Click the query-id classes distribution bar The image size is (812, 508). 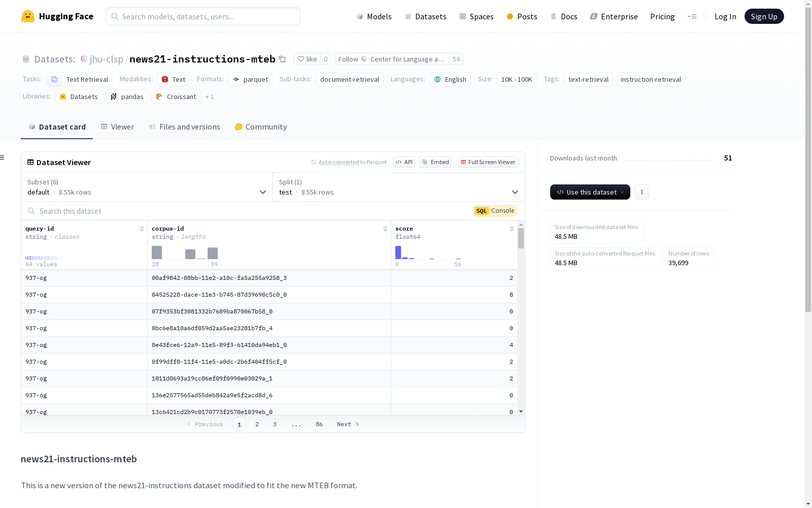(x=44, y=258)
